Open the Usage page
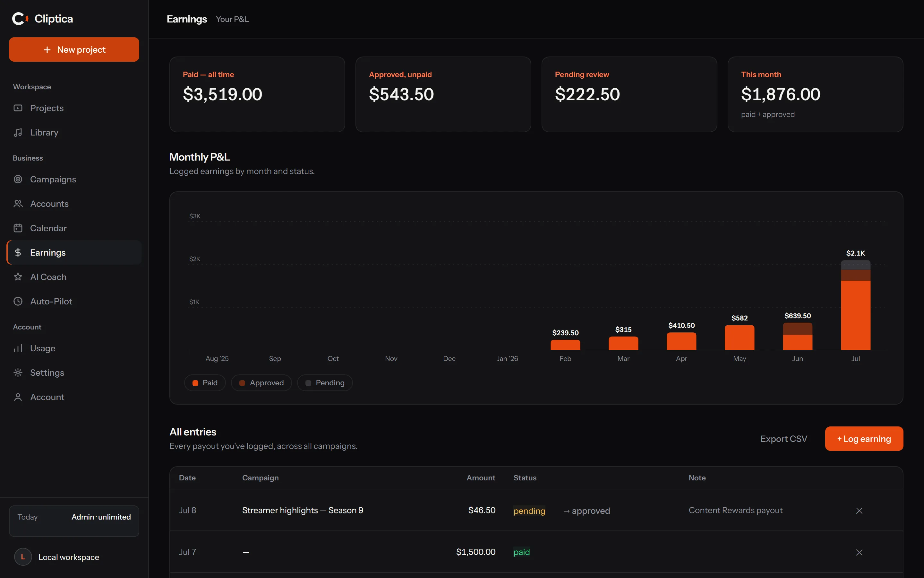 pos(74,348)
